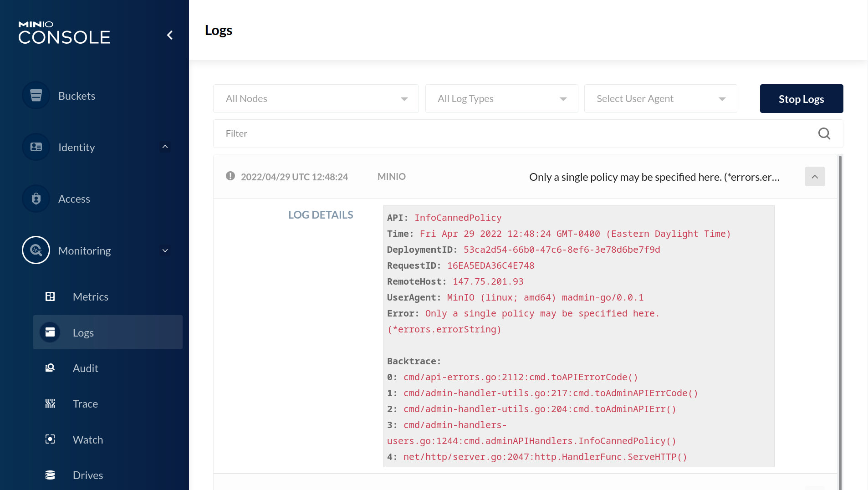Image resolution: width=868 pixels, height=490 pixels.
Task: Select the Logs menu entry
Action: [108, 332]
